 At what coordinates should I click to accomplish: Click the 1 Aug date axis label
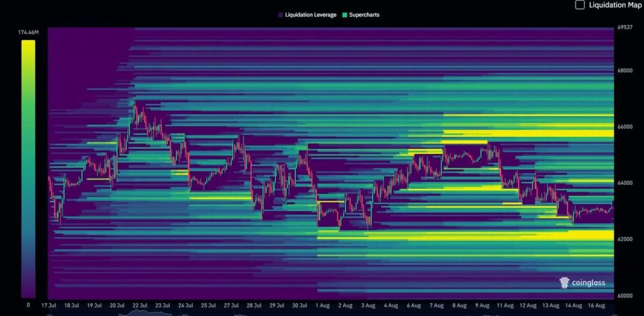[323, 305]
